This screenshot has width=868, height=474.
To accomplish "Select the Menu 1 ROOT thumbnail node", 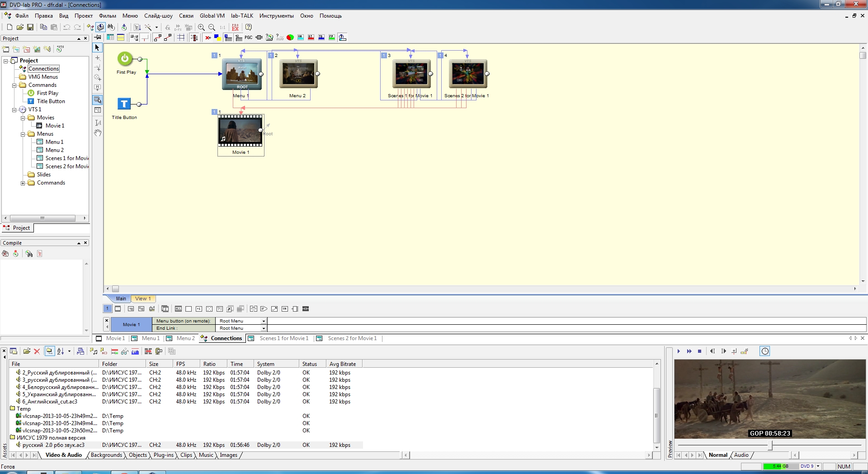I will coord(242,74).
